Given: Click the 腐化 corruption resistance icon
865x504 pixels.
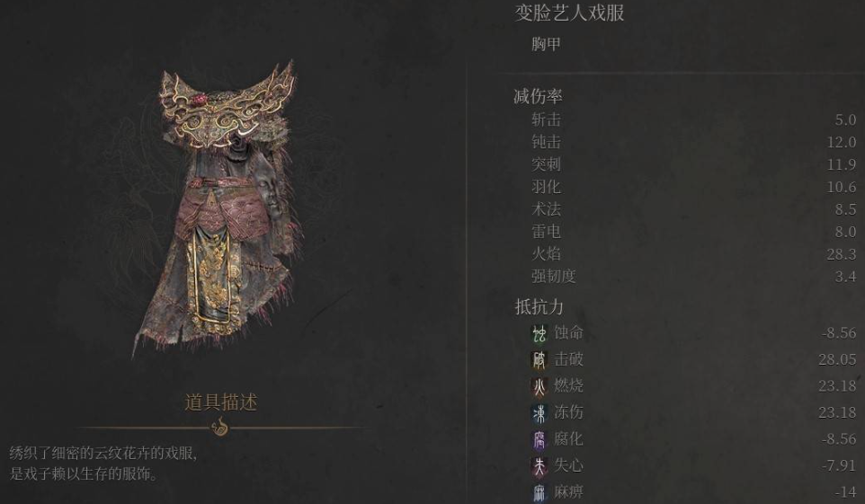Looking at the screenshot, I should pos(539,439).
